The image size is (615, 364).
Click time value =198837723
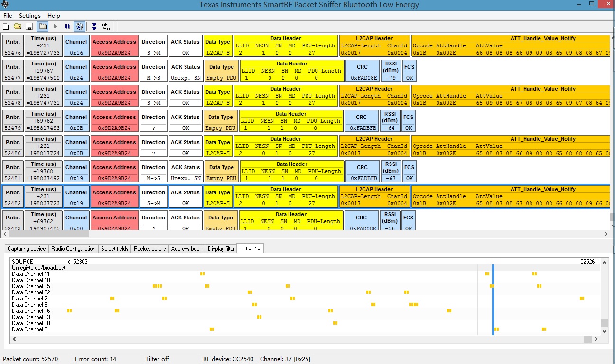[43, 203]
